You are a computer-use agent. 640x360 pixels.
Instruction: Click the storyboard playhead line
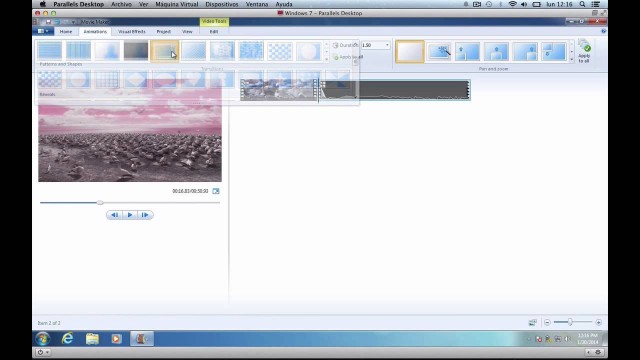click(x=318, y=91)
